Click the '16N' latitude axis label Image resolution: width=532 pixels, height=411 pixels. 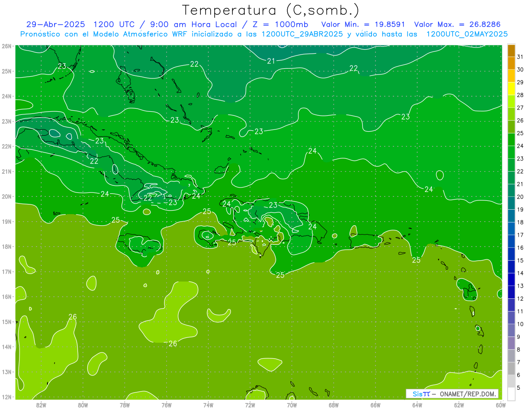6,297
